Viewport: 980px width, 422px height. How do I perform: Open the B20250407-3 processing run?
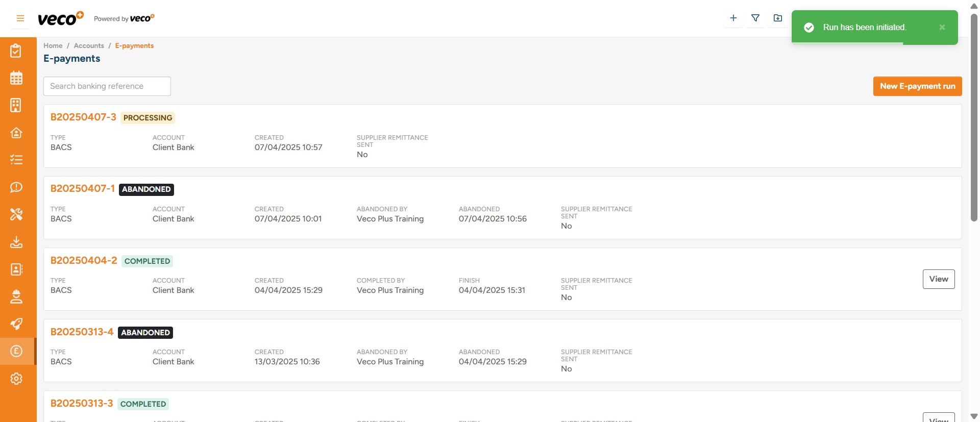click(83, 117)
